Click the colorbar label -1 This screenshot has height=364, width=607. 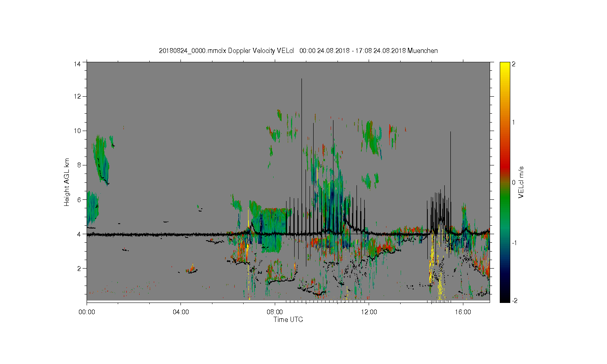515,242
